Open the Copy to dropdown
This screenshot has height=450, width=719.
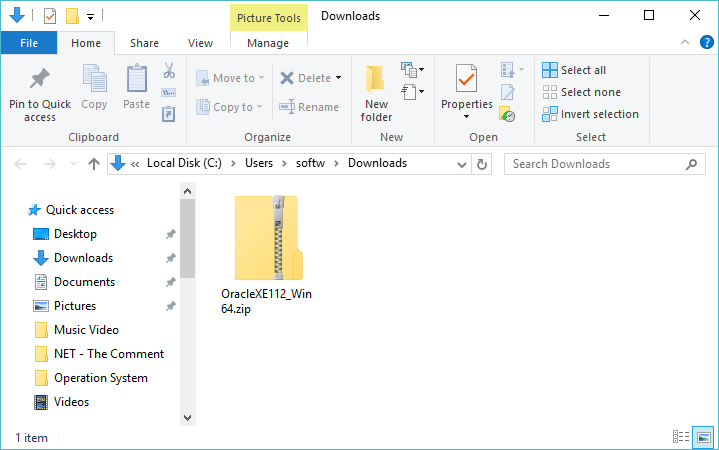point(229,107)
